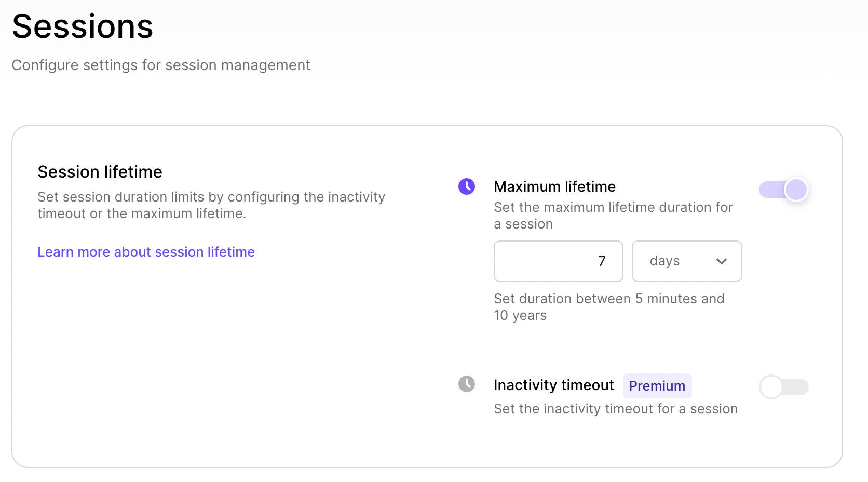Click 'Set the maximum lifetime duration for a session' text
This screenshot has height=482, width=868.
[x=613, y=215]
